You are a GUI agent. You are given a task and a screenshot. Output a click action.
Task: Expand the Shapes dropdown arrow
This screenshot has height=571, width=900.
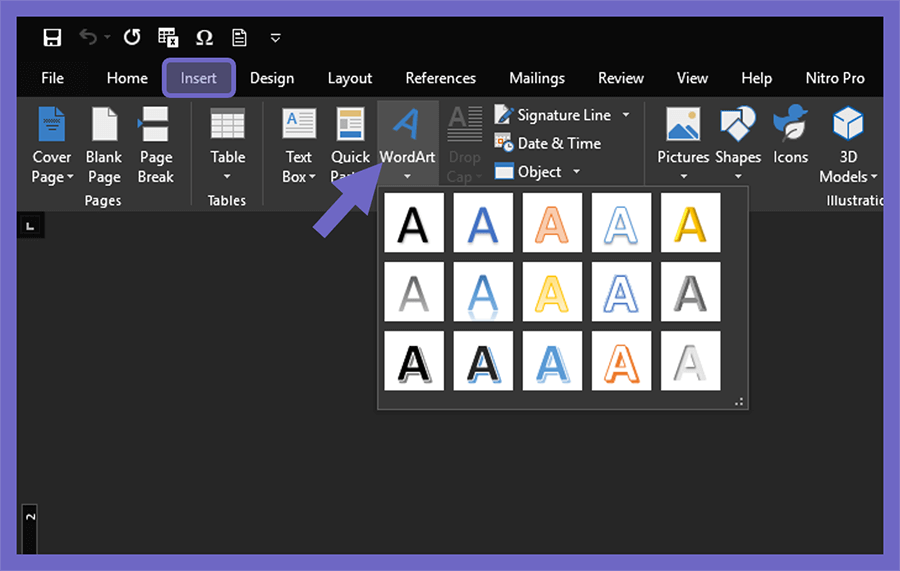click(738, 176)
